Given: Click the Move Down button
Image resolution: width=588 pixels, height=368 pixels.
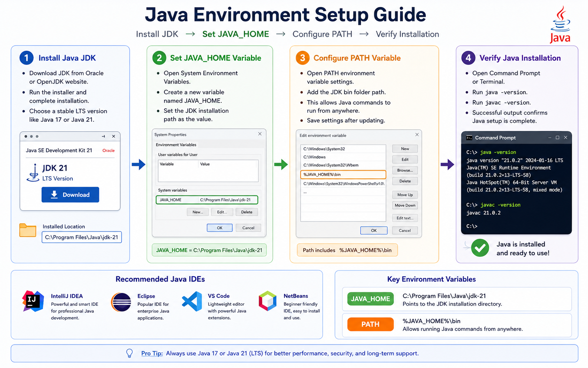Looking at the screenshot, I should (405, 205).
